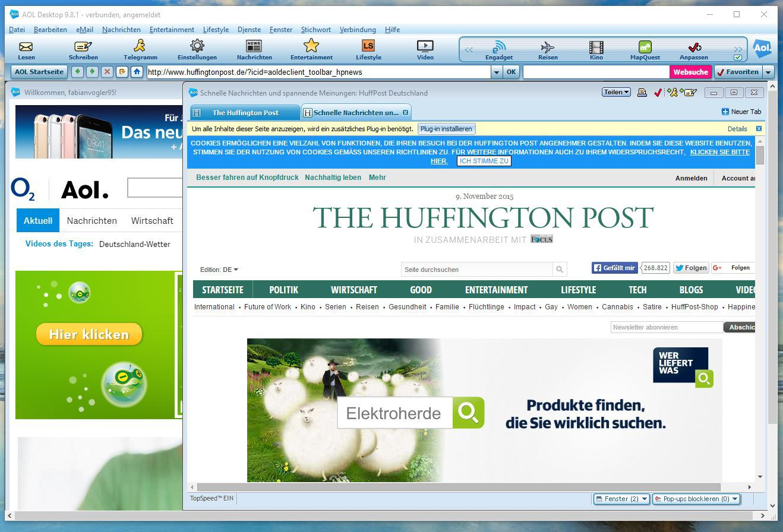Click the AOL Startseite button
The height and width of the screenshot is (532, 783).
[x=39, y=72]
